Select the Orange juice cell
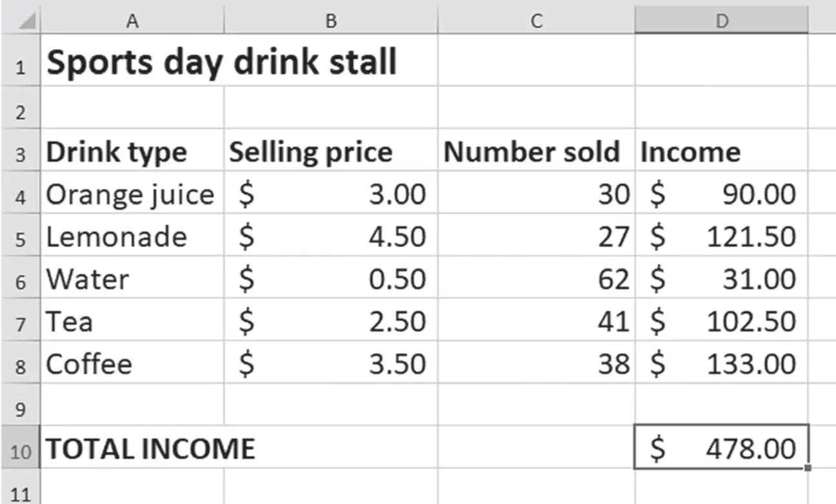Viewport: 836px width, 504px height. click(132, 194)
